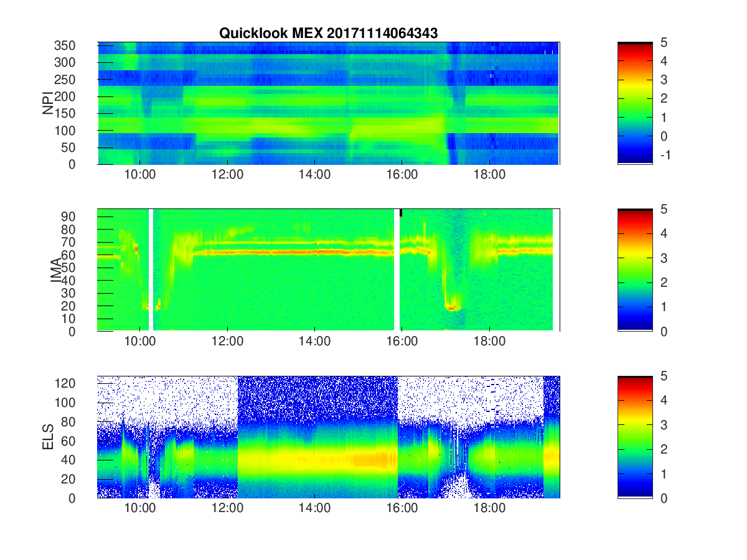Click the 16:00 time label under IMA panel

tap(402, 342)
